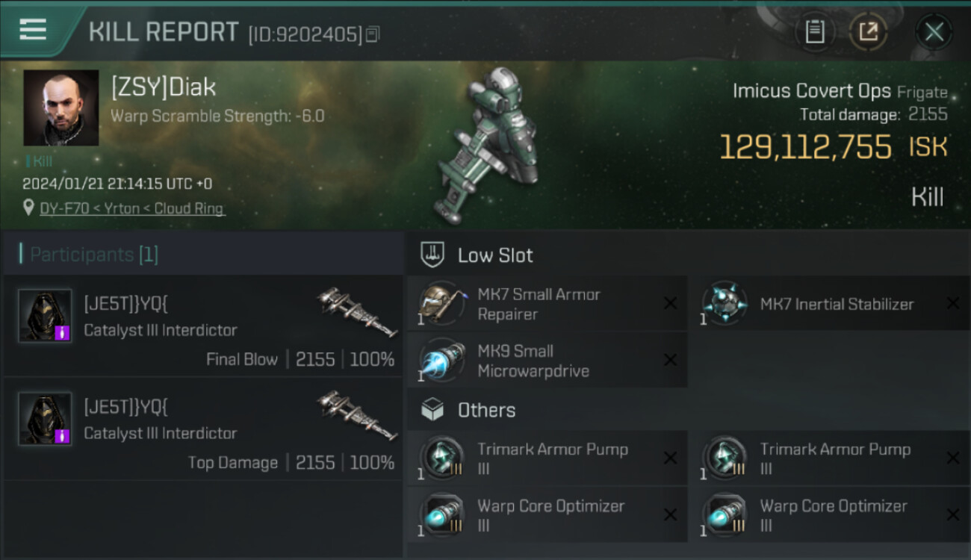Click the Others section header

click(486, 410)
